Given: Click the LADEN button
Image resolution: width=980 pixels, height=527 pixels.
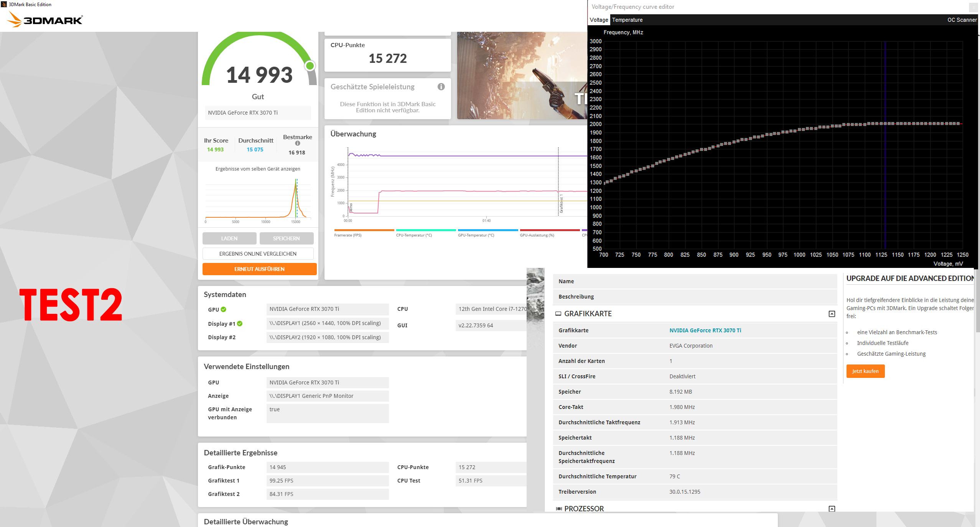Looking at the screenshot, I should (229, 238).
